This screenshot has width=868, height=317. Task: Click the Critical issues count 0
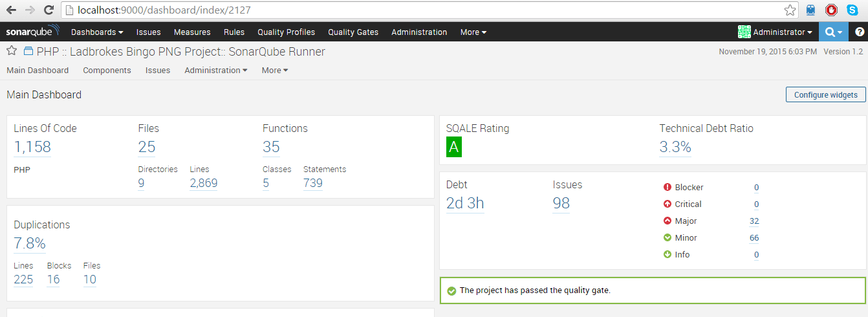[756, 204]
